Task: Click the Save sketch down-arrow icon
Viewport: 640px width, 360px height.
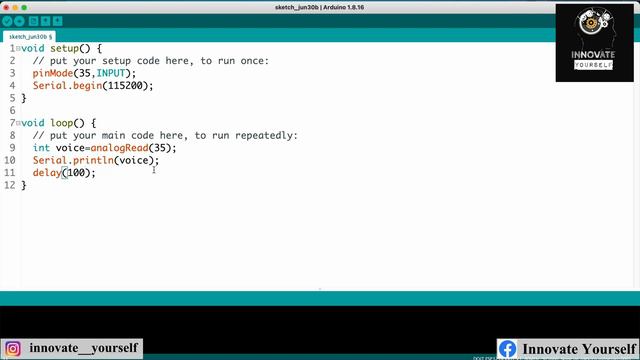Action: tap(58, 21)
